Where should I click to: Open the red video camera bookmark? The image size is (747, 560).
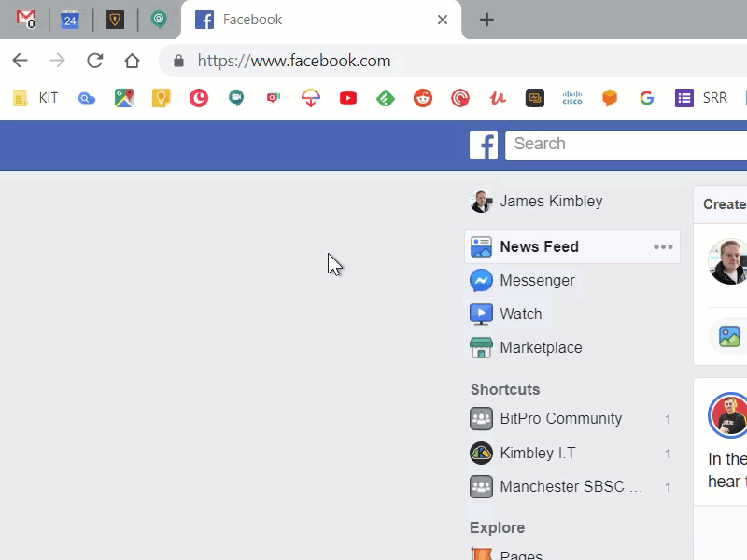274,98
